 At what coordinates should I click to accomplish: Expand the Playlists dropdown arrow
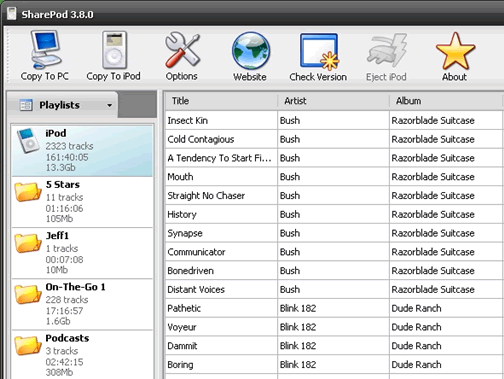click(x=109, y=106)
